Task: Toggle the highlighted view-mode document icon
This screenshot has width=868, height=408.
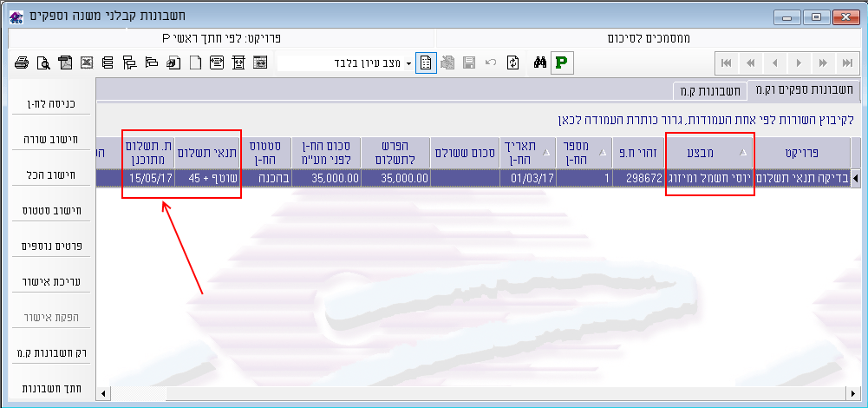Action: click(x=426, y=63)
